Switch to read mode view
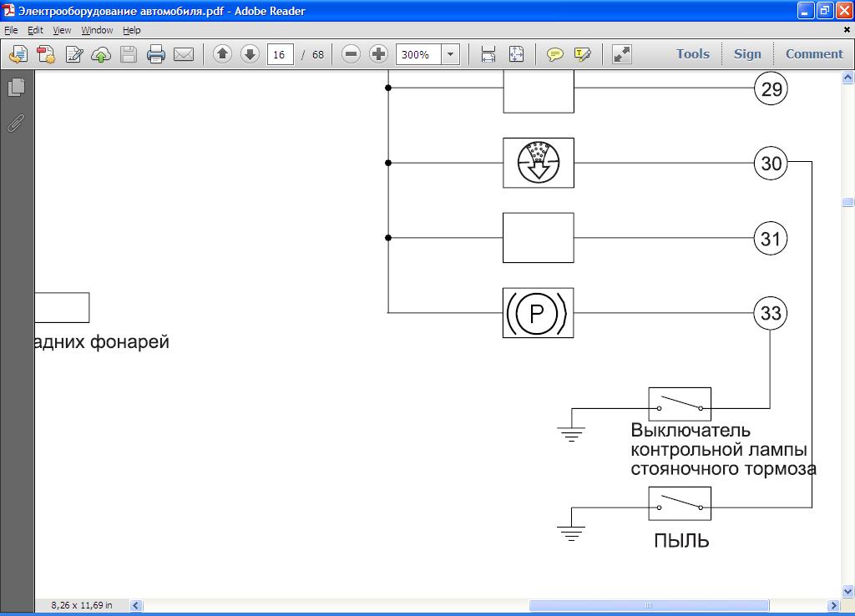This screenshot has width=855, height=616. click(x=621, y=54)
